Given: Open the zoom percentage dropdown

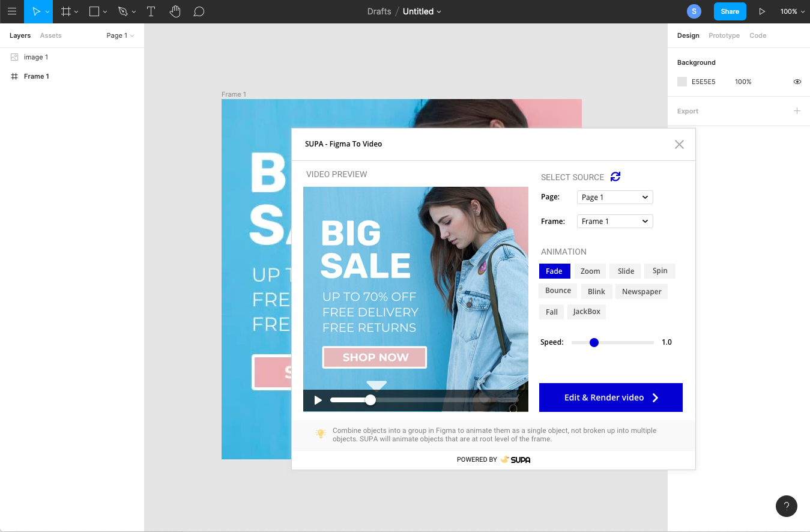Looking at the screenshot, I should (x=792, y=11).
